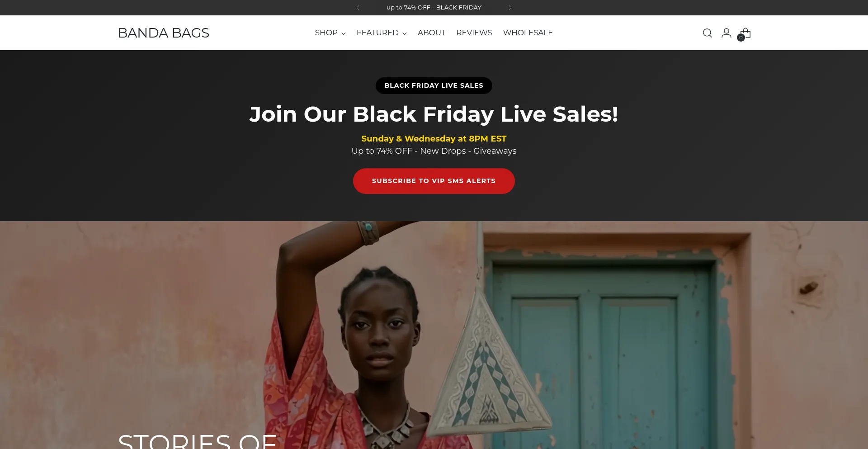Click the hero image of the model
Image resolution: width=868 pixels, height=449 pixels.
(x=434, y=335)
